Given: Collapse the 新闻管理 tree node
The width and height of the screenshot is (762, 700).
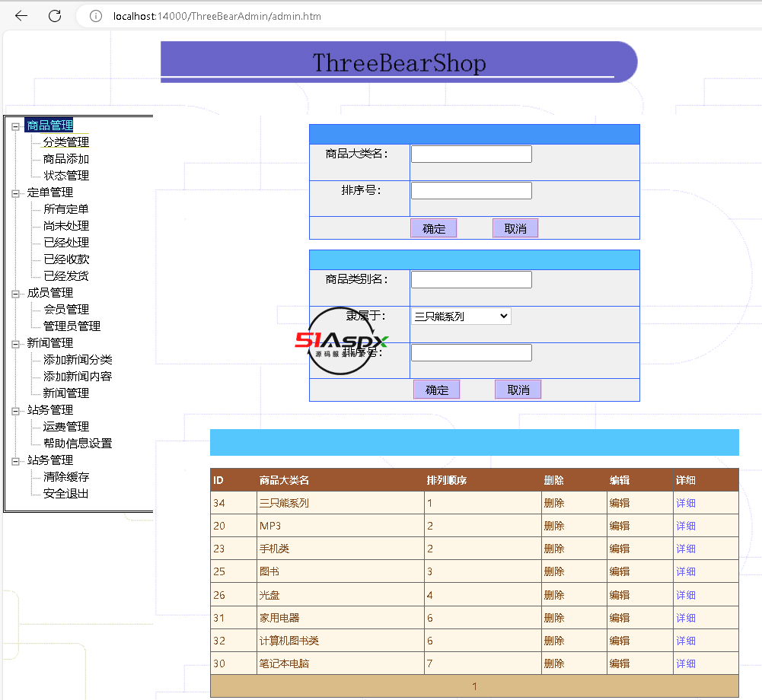Looking at the screenshot, I should click(x=15, y=344).
